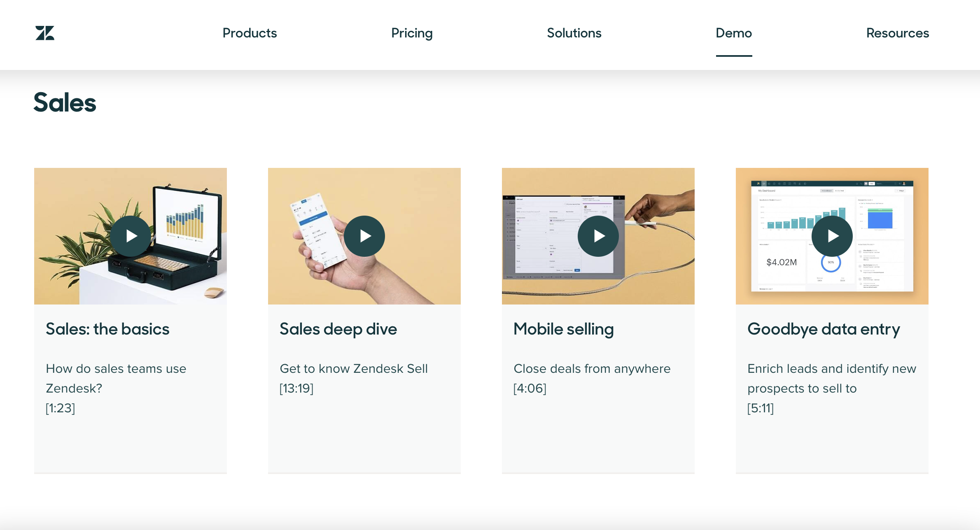The height and width of the screenshot is (530, 980).
Task: Play the Mobile selling video
Action: coord(598,236)
